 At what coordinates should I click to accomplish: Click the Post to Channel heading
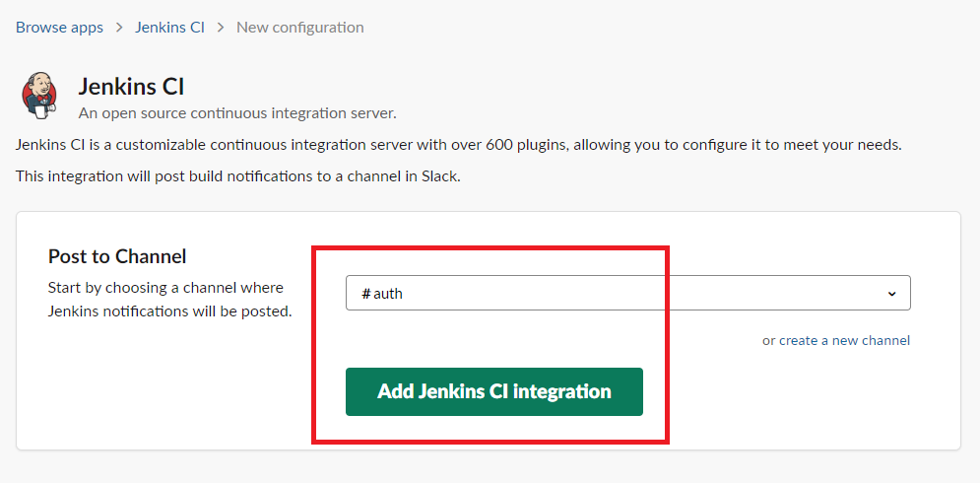tap(117, 256)
